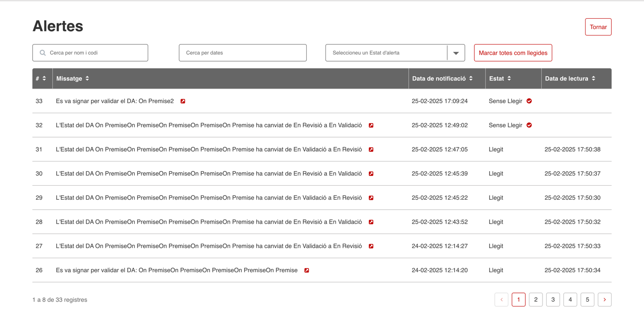Open the linked DA for alert 26

pyautogui.click(x=307, y=270)
